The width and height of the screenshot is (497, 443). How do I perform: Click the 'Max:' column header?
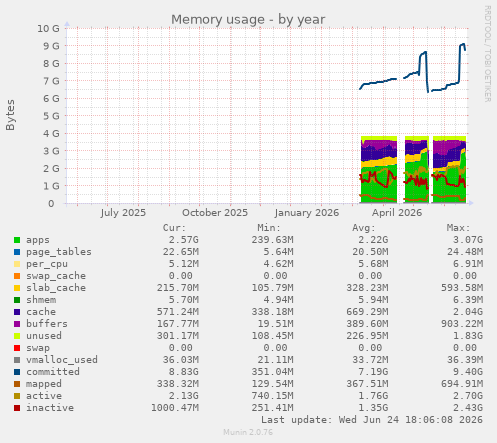458,228
